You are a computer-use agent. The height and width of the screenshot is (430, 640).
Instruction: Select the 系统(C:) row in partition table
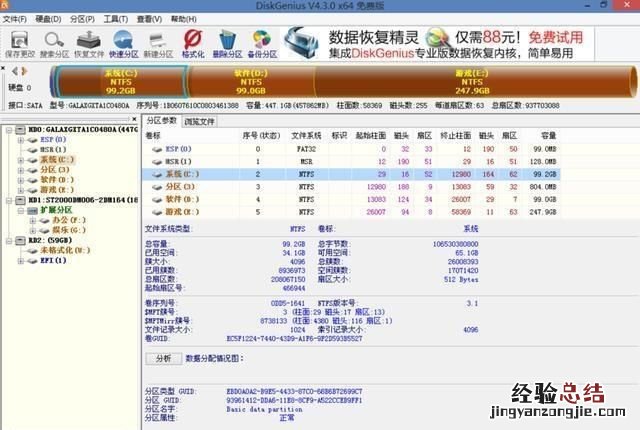pyautogui.click(x=351, y=175)
